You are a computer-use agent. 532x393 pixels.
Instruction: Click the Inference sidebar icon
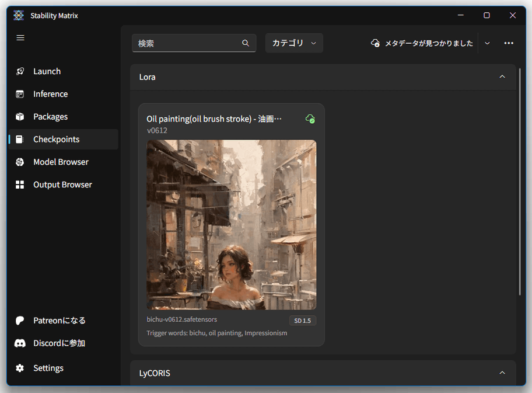(x=20, y=94)
